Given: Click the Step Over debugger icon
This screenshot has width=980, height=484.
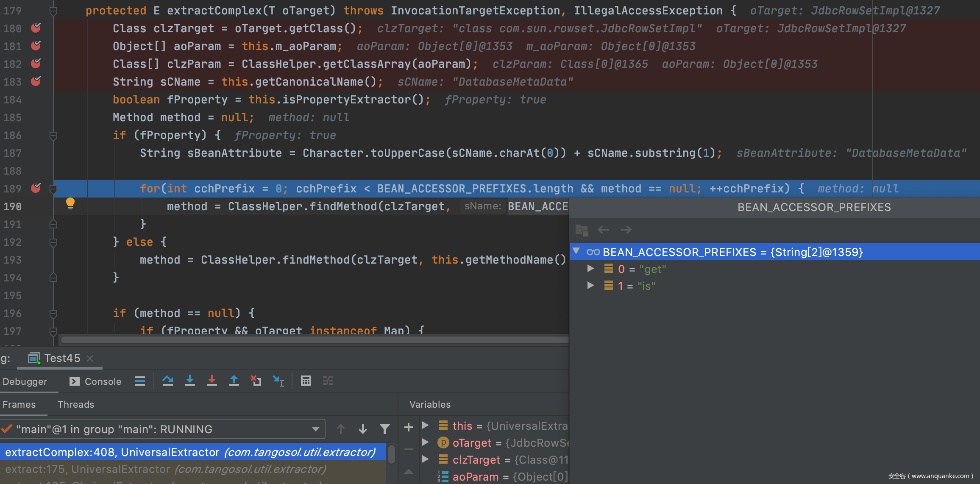Looking at the screenshot, I should click(x=167, y=381).
